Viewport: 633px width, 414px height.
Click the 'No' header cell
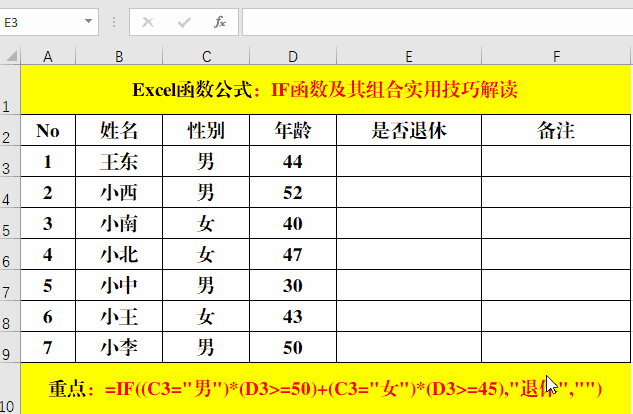(48, 130)
